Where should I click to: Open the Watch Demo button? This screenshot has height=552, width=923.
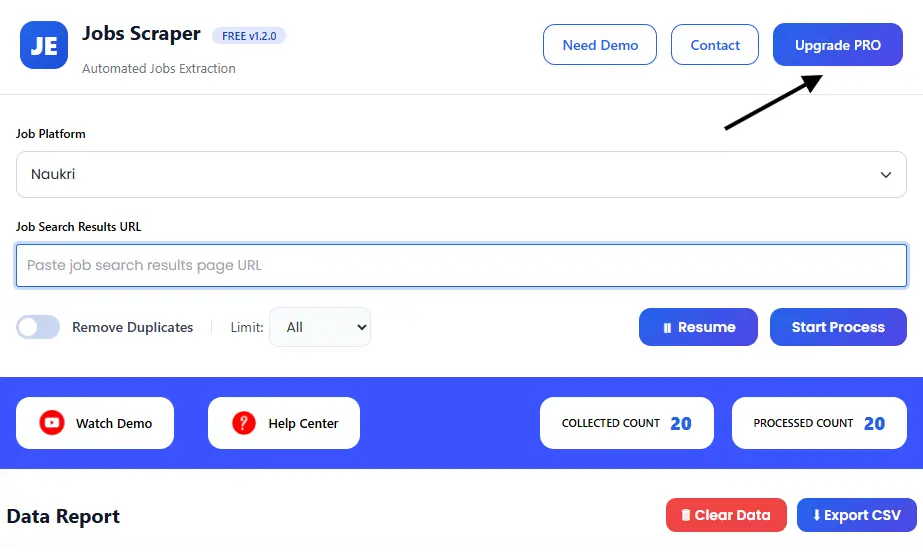(x=95, y=423)
